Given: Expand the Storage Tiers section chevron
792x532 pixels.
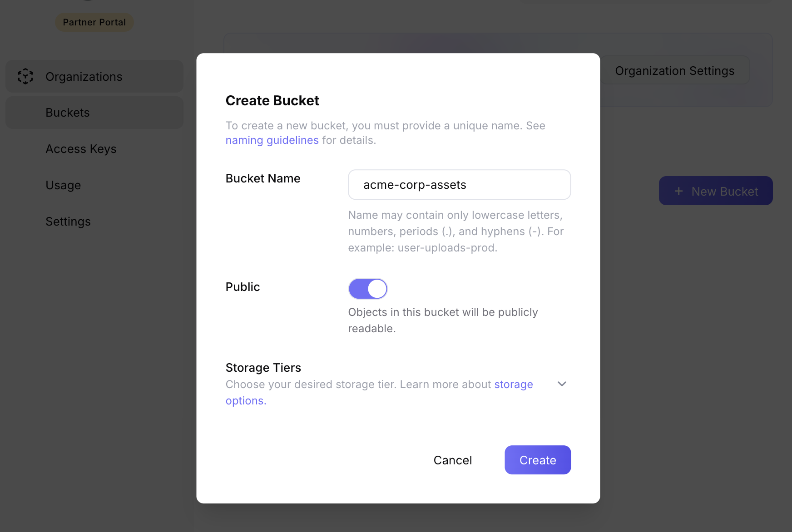Looking at the screenshot, I should click(x=562, y=384).
